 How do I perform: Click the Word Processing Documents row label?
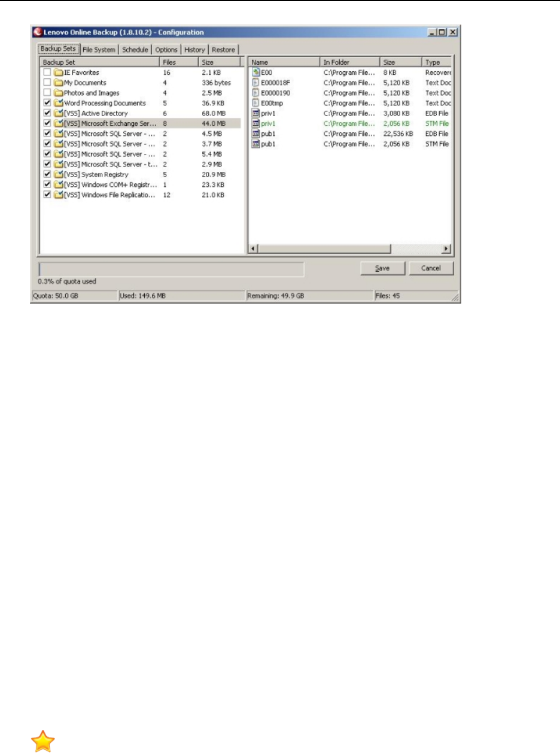pyautogui.click(x=105, y=103)
